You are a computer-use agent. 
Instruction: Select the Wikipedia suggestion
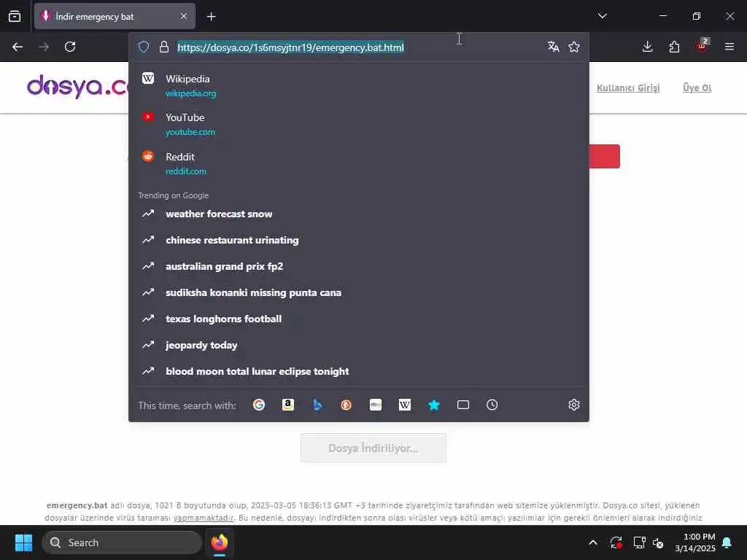[x=359, y=85]
